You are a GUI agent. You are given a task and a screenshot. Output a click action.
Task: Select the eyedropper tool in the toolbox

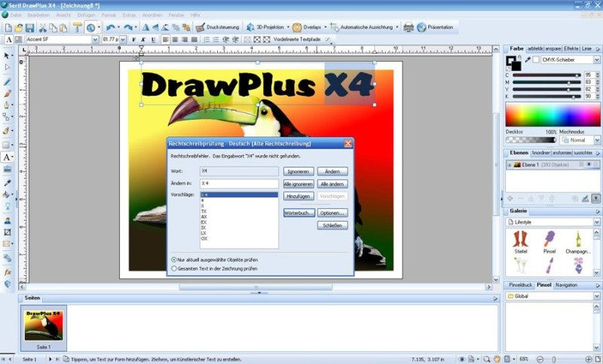click(x=7, y=182)
